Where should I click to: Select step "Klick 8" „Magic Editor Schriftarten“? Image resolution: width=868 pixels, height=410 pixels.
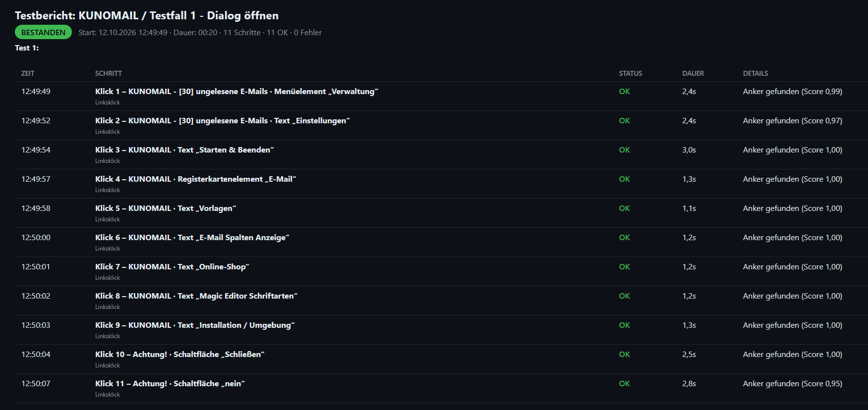[x=196, y=296]
